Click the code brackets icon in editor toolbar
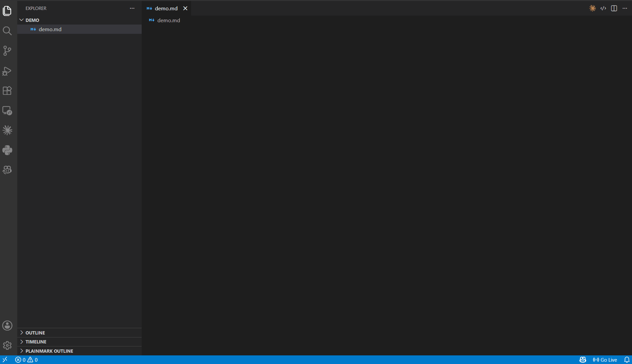 (x=603, y=8)
